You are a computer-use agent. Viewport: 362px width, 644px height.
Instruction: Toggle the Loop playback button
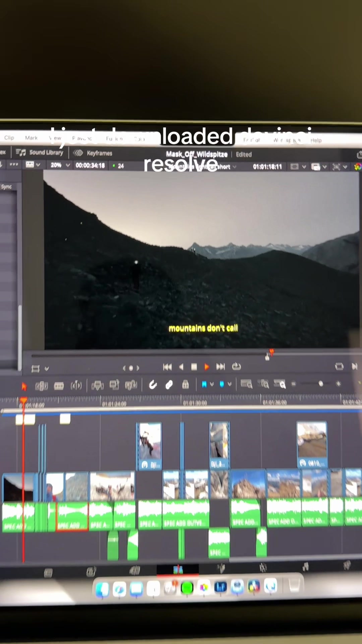click(x=236, y=367)
